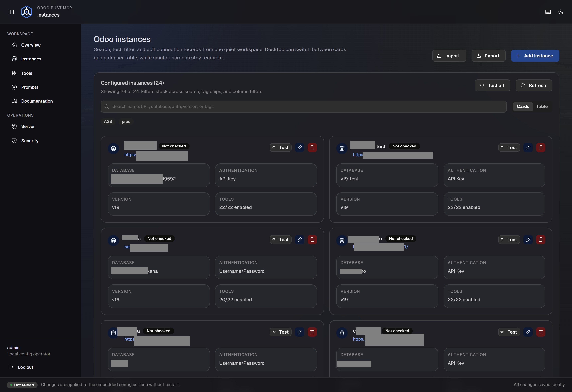Toggle dark mode with the moon icon
The width and height of the screenshot is (572, 392).
561,12
